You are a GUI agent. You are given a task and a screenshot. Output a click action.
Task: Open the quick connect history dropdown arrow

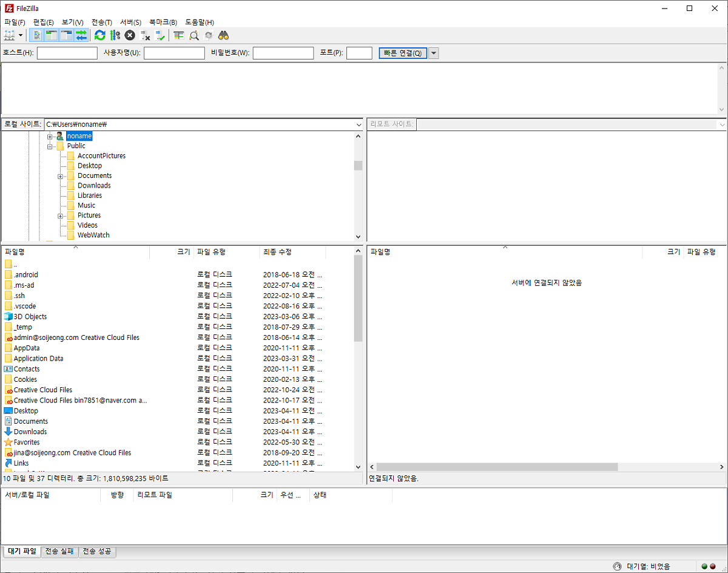pos(433,53)
